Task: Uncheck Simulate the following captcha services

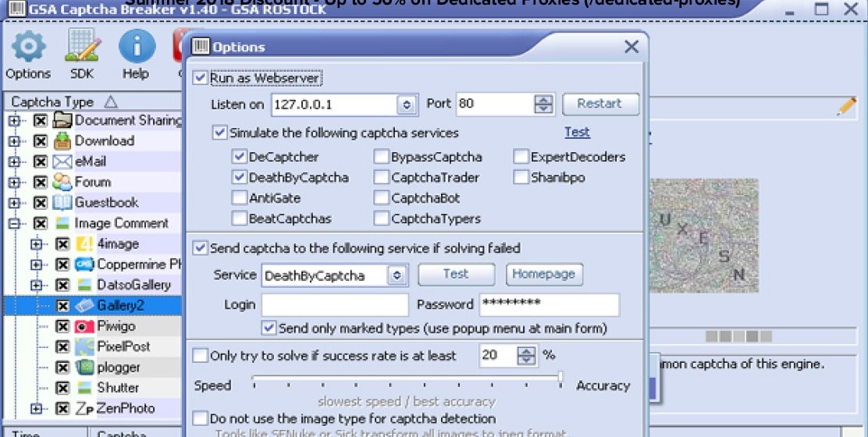Action: point(220,133)
